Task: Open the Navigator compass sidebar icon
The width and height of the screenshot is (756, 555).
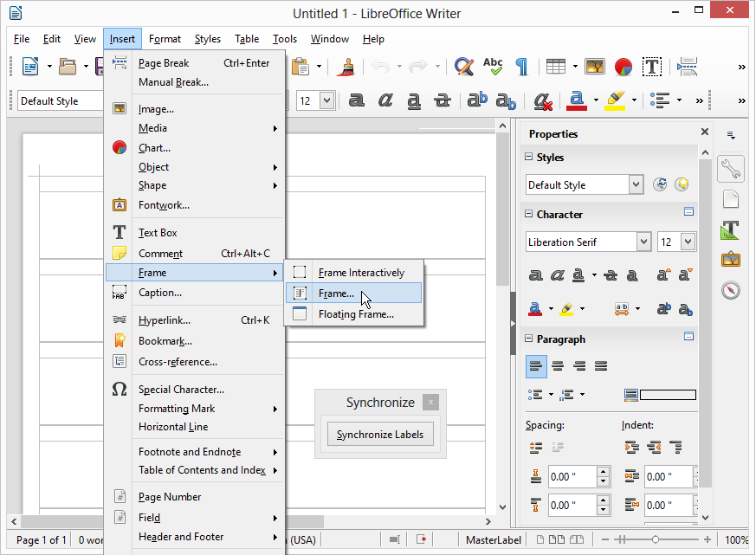Action: click(x=731, y=290)
